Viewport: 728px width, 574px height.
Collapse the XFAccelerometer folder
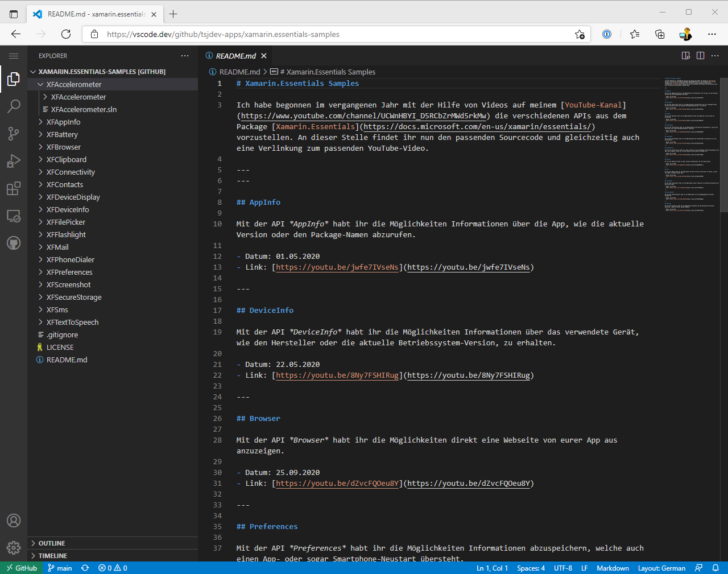pyautogui.click(x=74, y=85)
